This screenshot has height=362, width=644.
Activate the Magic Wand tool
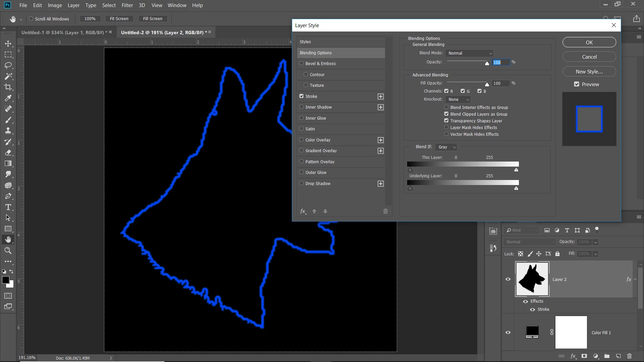[x=8, y=76]
